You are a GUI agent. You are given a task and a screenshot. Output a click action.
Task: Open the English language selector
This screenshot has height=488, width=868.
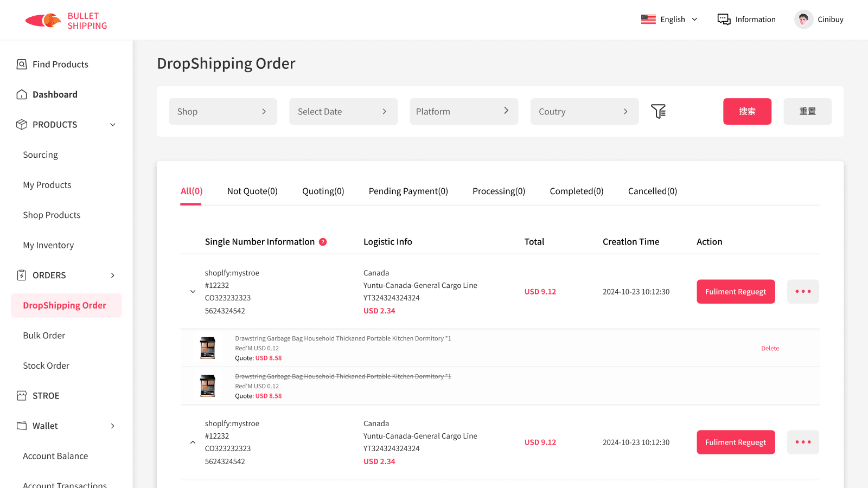pos(669,20)
